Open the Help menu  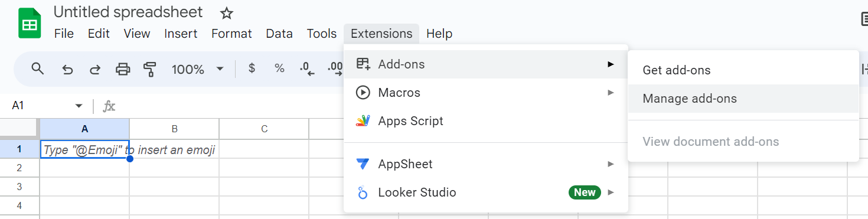point(439,34)
